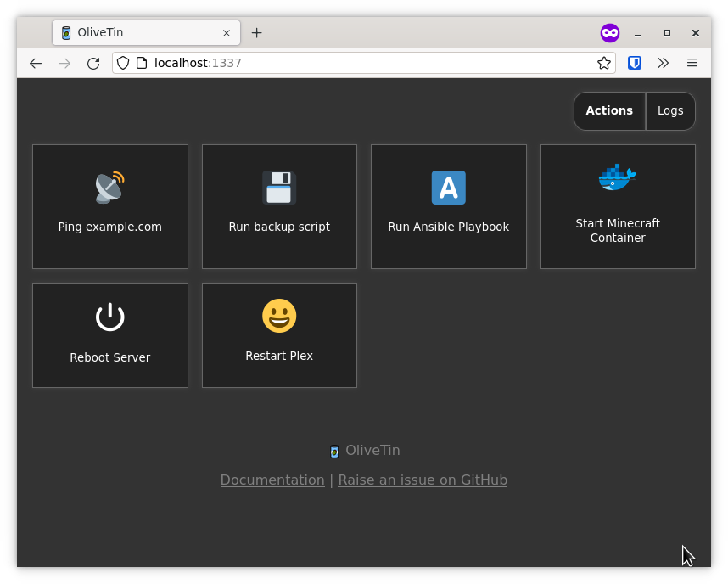This screenshot has height=584, width=728.
Task: Open the Bitwarden extension icon
Action: click(x=635, y=63)
